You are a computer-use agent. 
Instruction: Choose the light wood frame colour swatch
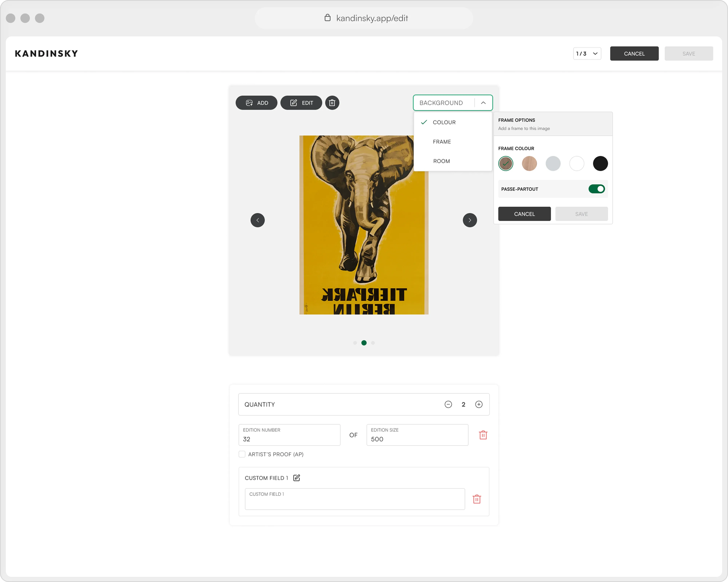pyautogui.click(x=529, y=164)
